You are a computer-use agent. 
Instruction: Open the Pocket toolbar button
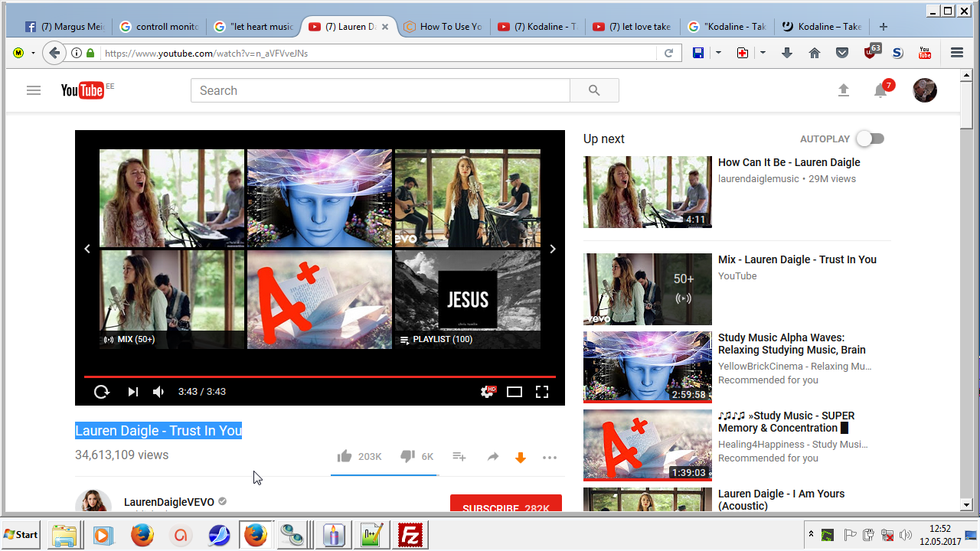842,53
